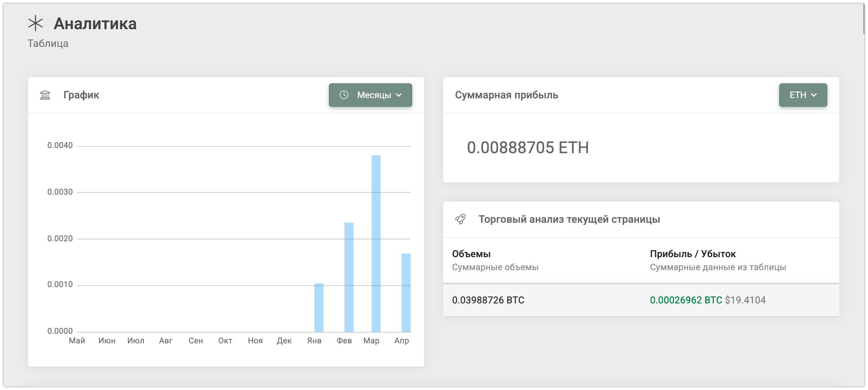Click the 0.03988726 BTC volume cell
The height and width of the screenshot is (390, 868).
pos(488,300)
